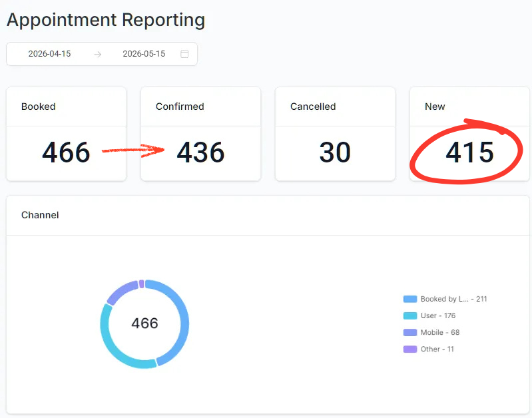The width and height of the screenshot is (532, 418).
Task: Click legend label Booked by L... - 211
Action: tap(453, 299)
